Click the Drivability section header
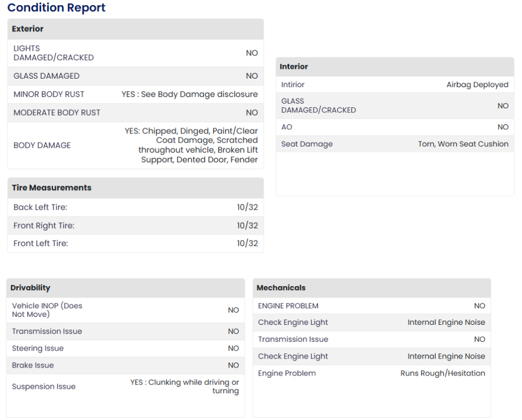Image resolution: width=522 pixels, height=420 pixels. coord(30,288)
